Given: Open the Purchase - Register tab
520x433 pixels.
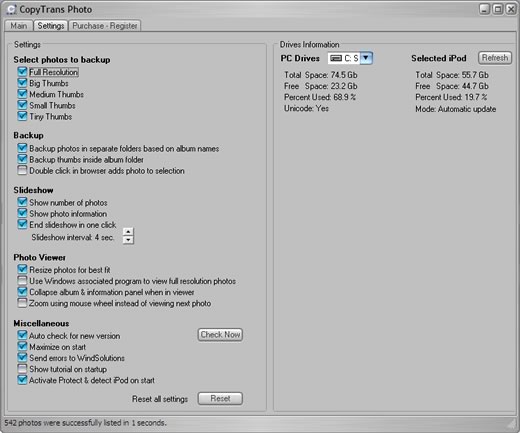Looking at the screenshot, I should 105,26.
